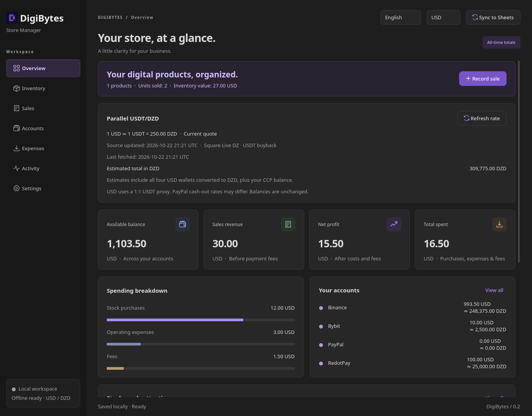This screenshot has height=416, width=532.
Task: Select the Binance account row
Action: click(412, 307)
